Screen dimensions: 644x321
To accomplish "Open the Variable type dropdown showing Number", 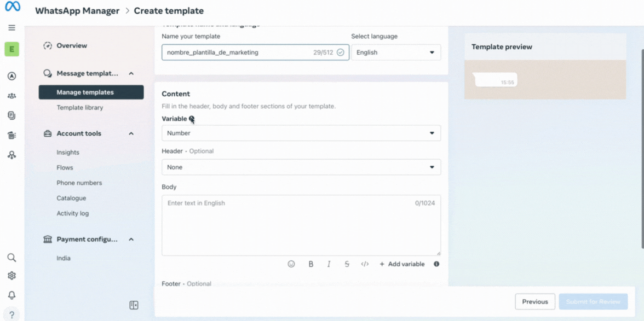I will click(x=301, y=133).
